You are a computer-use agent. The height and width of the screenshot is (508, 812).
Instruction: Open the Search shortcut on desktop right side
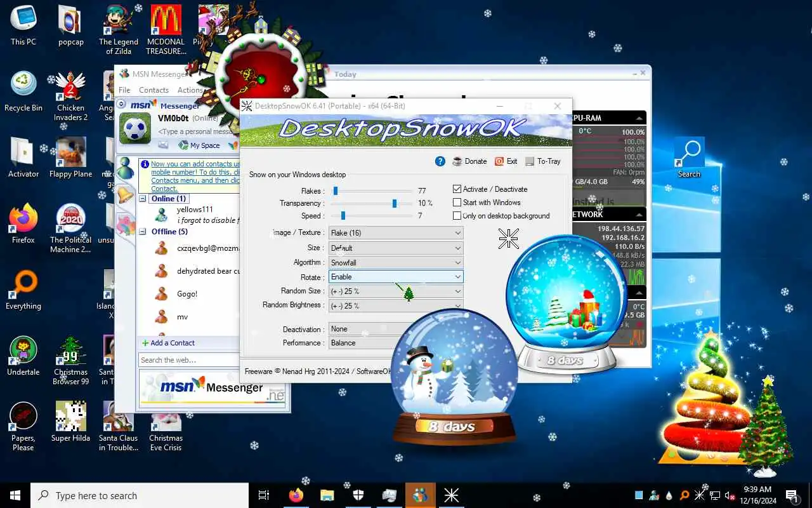(689, 157)
